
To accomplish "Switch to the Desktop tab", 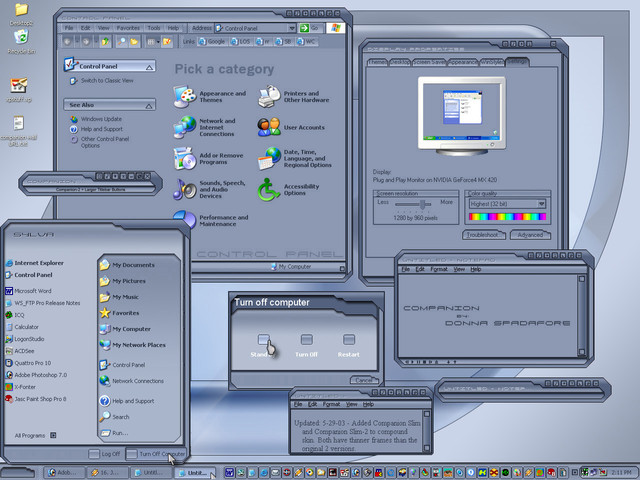I will [x=400, y=62].
